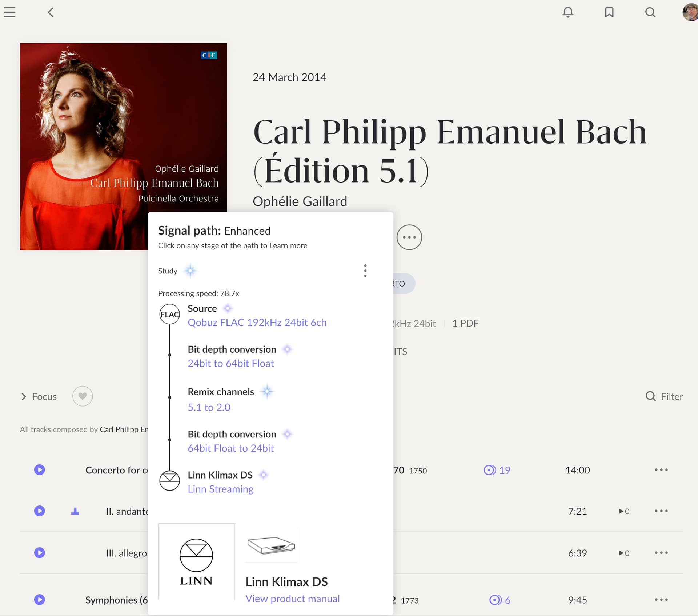698x616 pixels.
Task: Click the FLAC source format icon
Action: coord(170,314)
